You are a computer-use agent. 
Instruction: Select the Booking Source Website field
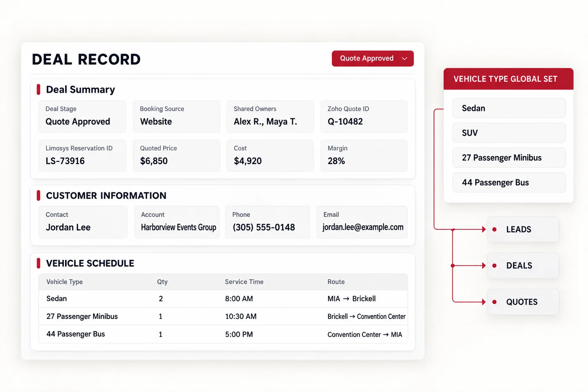tap(176, 116)
